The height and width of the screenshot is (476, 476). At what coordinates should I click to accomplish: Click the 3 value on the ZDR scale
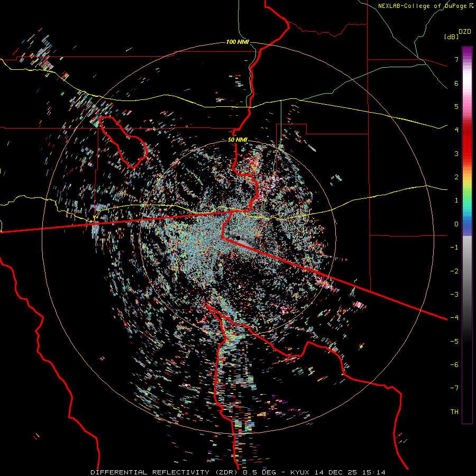pos(456,153)
